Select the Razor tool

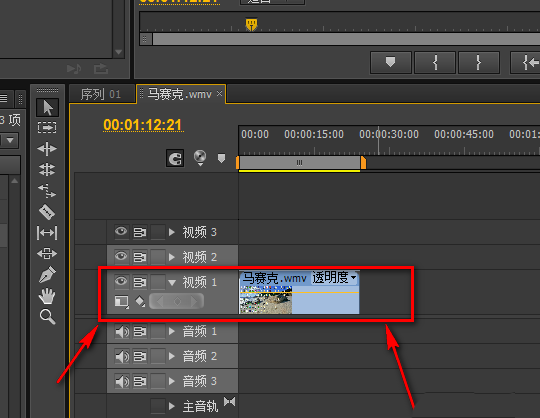47,212
